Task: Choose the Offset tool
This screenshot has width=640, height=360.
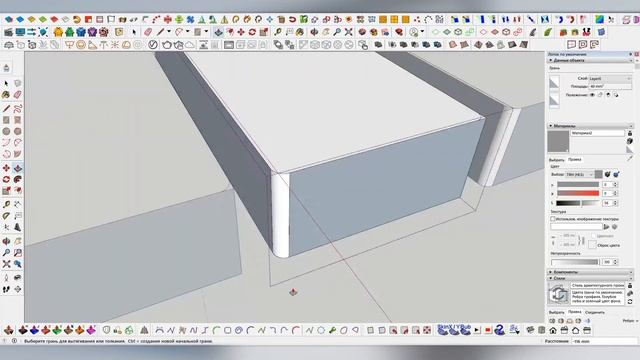Action: point(18,191)
